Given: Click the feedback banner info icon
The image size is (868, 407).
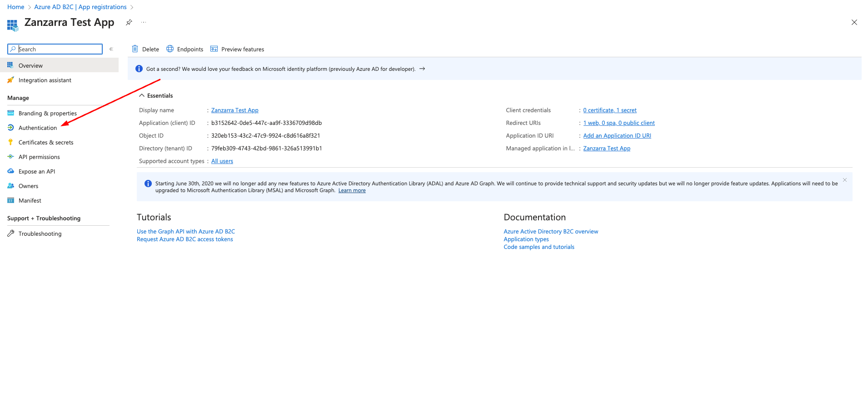Looking at the screenshot, I should pos(139,69).
